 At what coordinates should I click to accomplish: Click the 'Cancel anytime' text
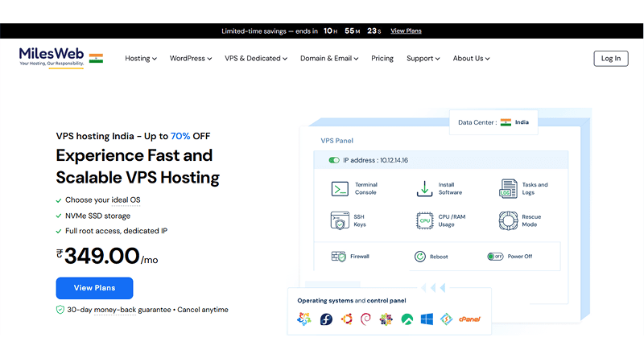click(203, 310)
